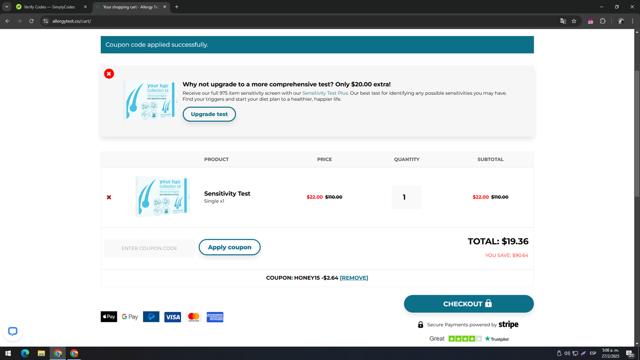The height and width of the screenshot is (360, 640).
Task: Close the Verify Codes tab
Action: [x=85, y=7]
